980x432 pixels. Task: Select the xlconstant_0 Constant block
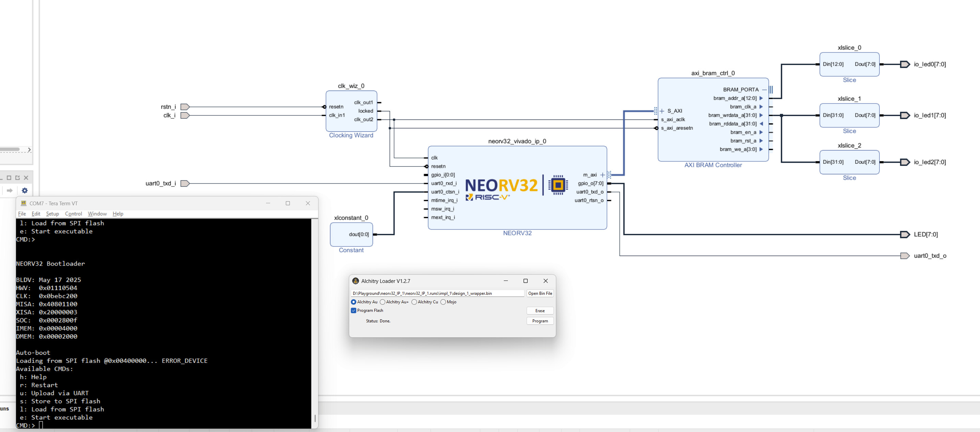[x=352, y=234]
